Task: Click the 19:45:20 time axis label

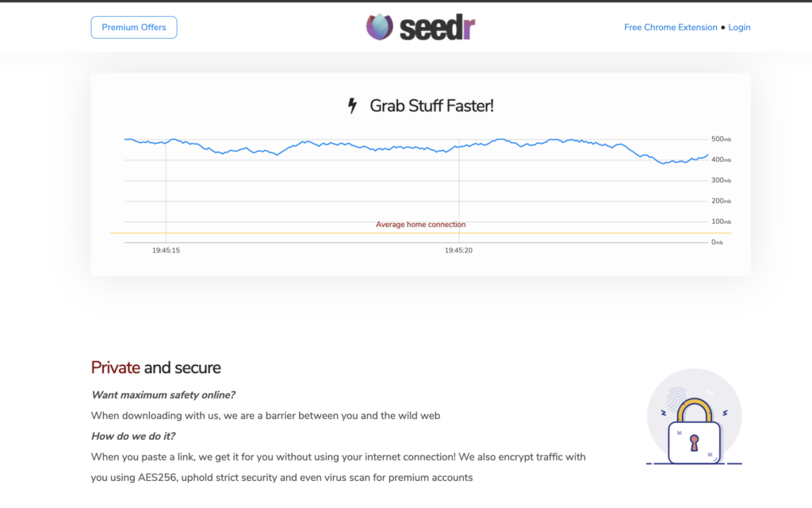Action: (458, 250)
